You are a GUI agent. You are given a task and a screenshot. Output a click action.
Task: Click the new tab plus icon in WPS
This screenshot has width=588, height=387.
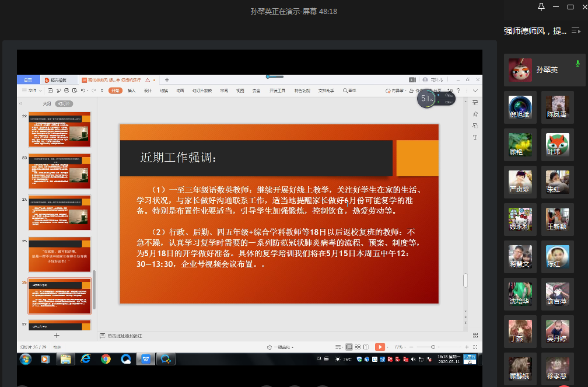point(167,79)
